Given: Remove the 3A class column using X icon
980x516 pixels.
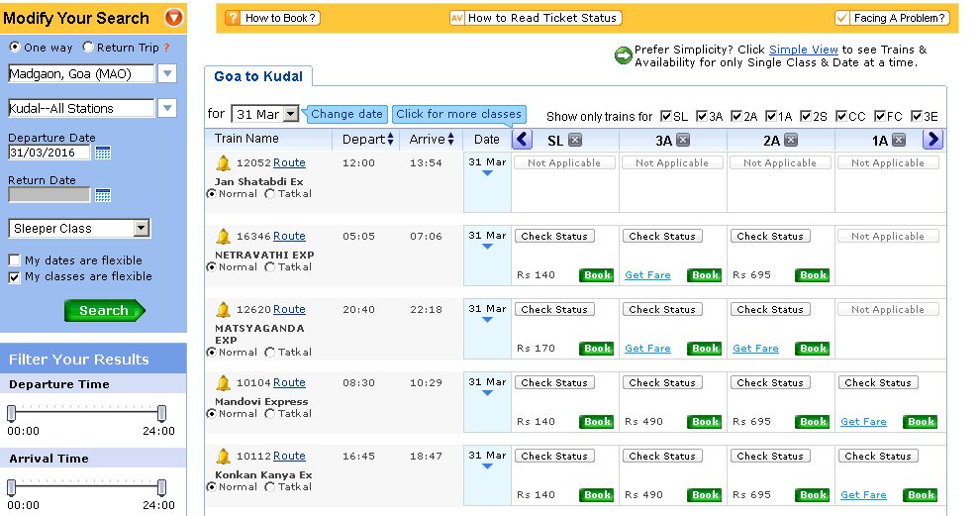Looking at the screenshot, I should tap(683, 141).
